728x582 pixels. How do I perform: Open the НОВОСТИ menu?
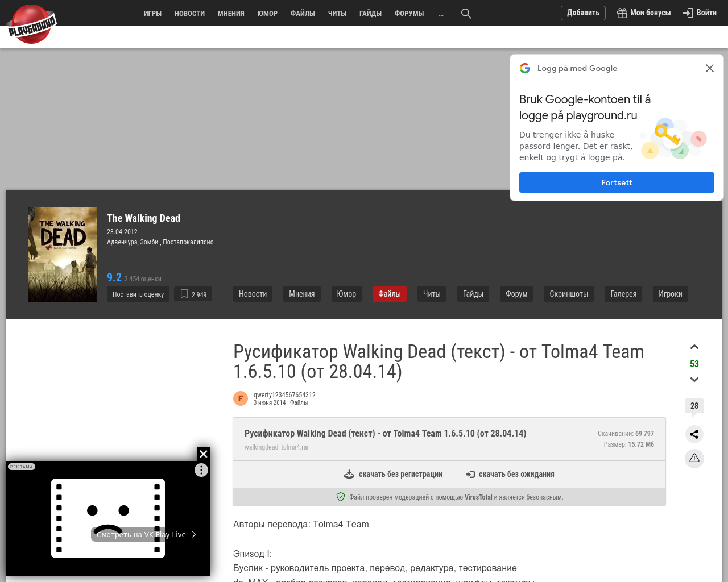pyautogui.click(x=189, y=14)
